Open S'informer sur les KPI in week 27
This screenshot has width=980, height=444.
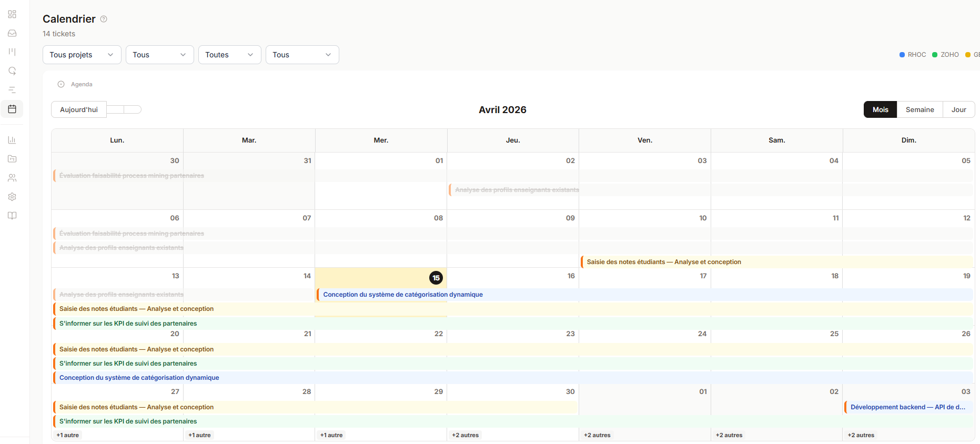[513, 421]
